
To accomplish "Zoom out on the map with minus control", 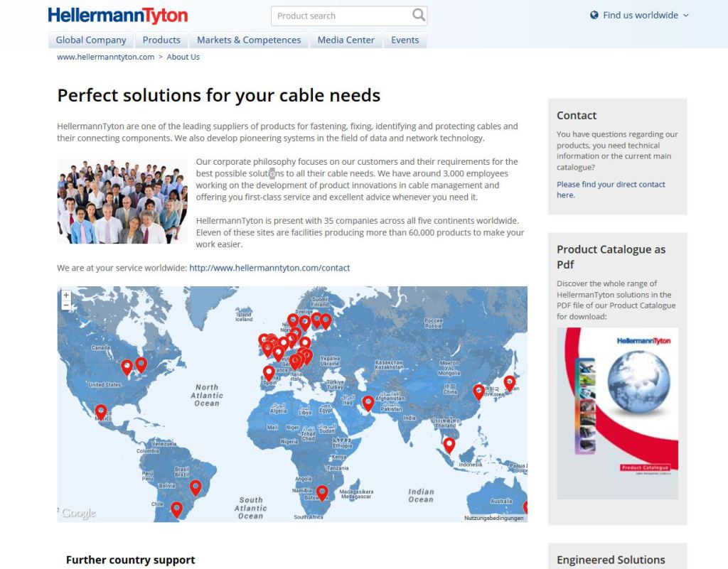I will point(65,304).
